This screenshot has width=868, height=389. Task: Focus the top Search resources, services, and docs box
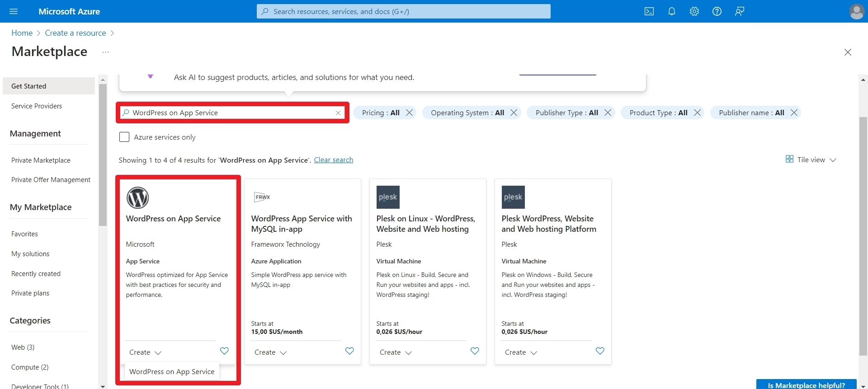[404, 11]
